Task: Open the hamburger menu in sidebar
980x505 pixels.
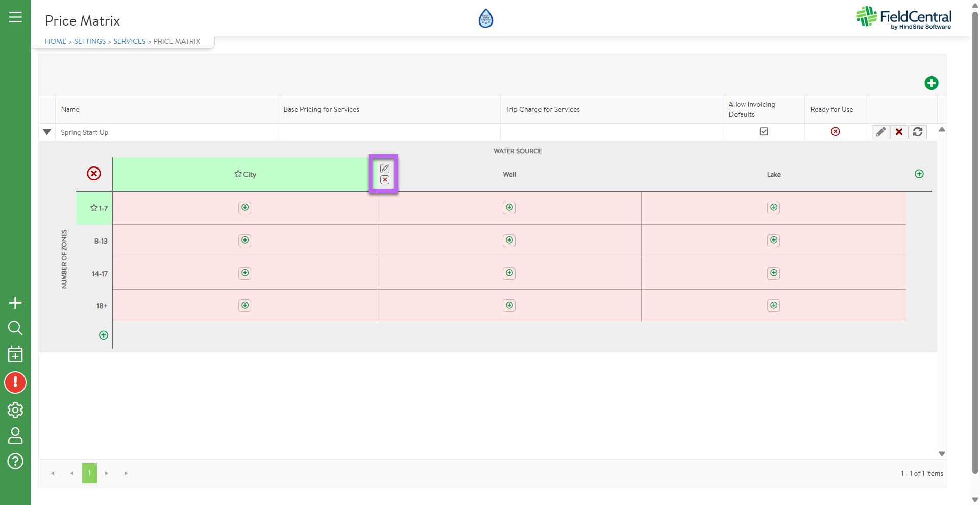Action: click(x=15, y=17)
